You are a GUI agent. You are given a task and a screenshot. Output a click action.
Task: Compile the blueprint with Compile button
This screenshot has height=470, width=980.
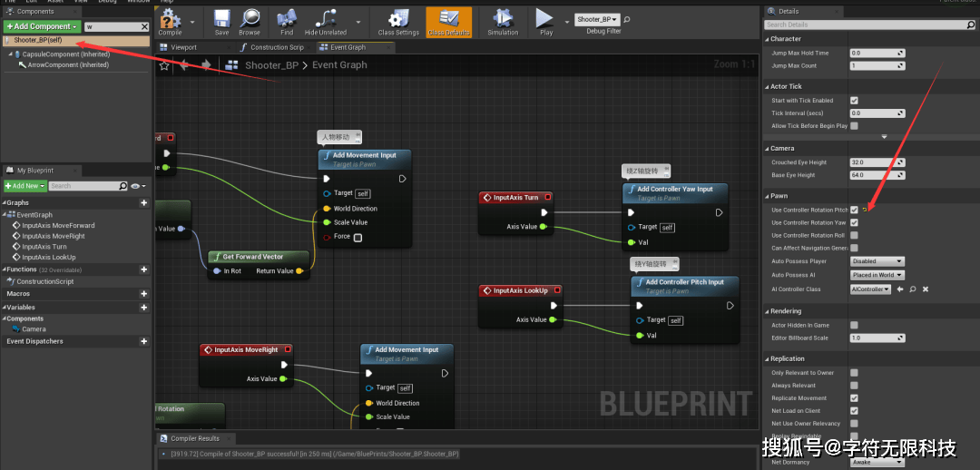pos(170,23)
